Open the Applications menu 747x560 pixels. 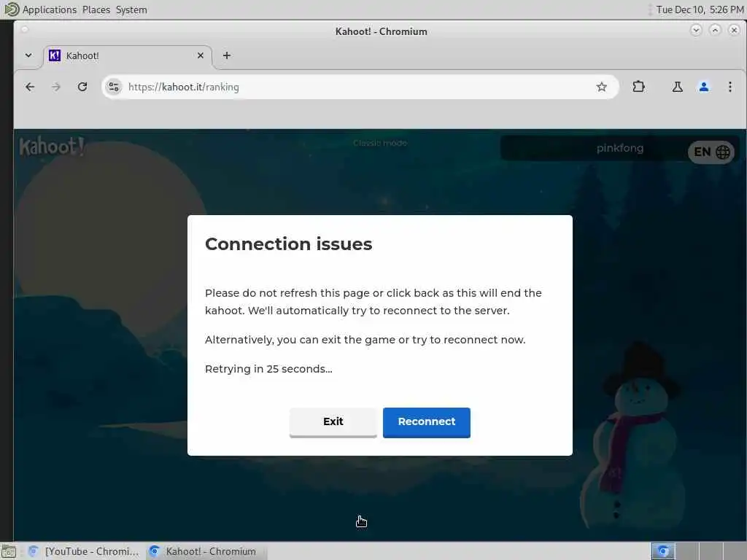point(49,9)
